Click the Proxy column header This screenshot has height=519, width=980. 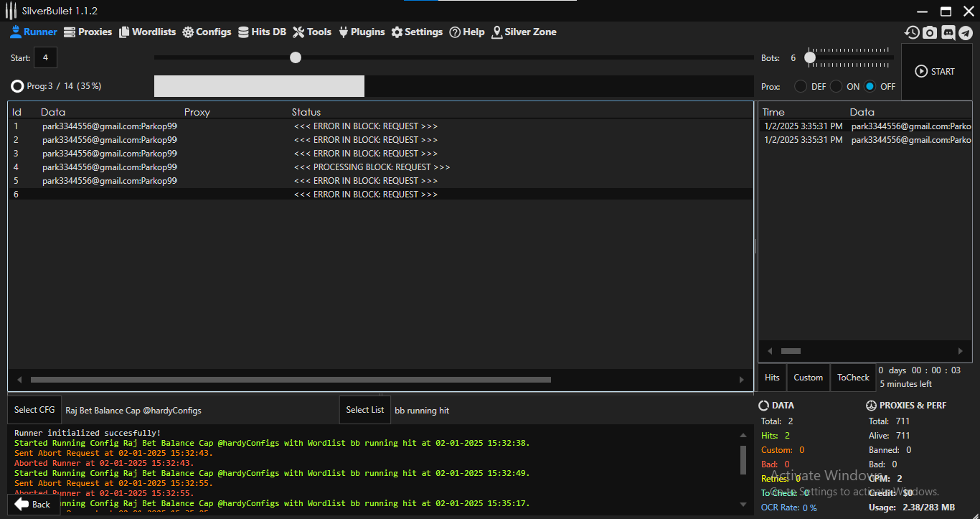pyautogui.click(x=197, y=112)
